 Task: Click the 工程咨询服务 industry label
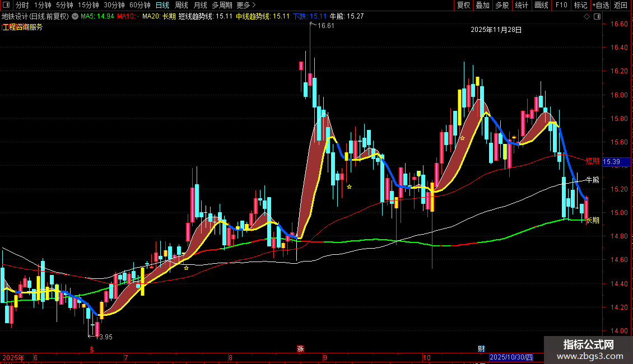coord(22,27)
